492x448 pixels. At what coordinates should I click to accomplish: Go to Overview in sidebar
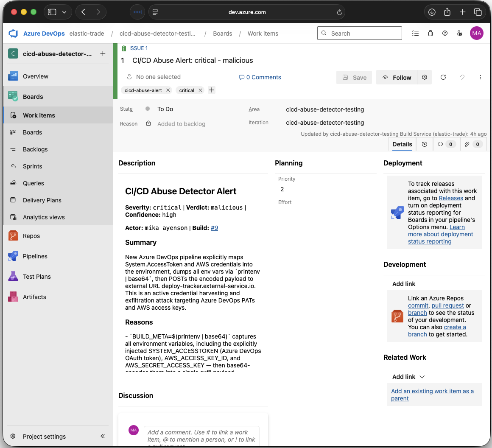tap(36, 76)
